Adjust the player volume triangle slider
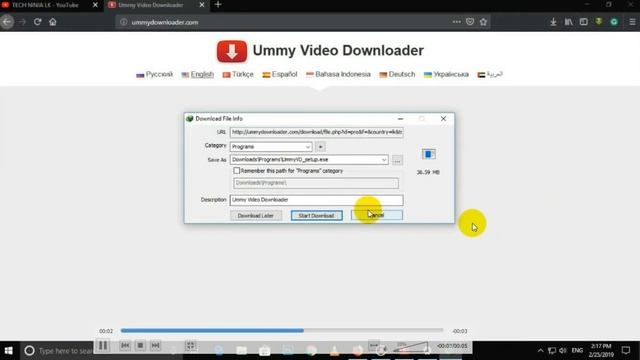The height and width of the screenshot is (360, 640). tap(411, 347)
